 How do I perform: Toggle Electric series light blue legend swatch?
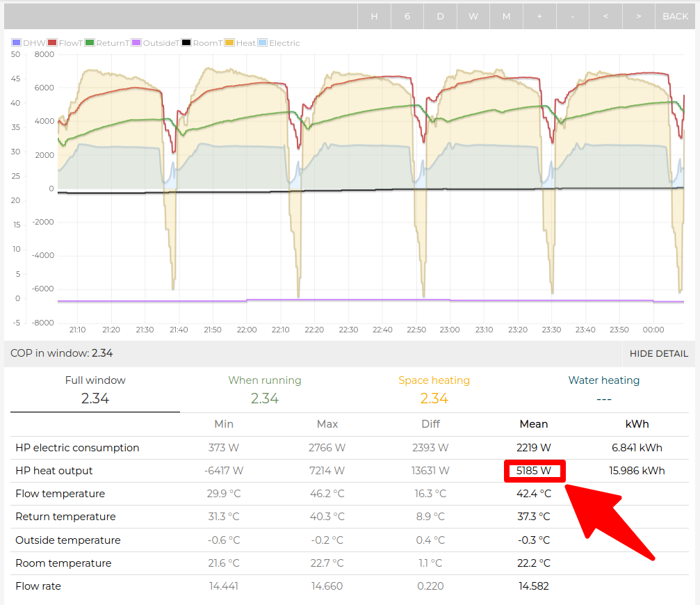(263, 43)
